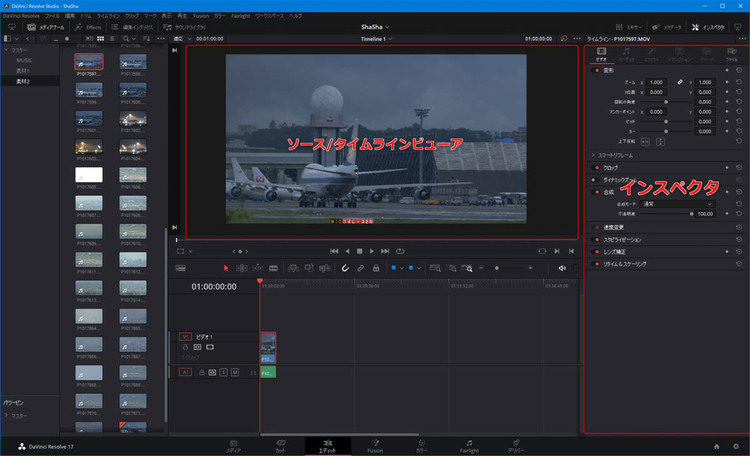
Task: Toggle the loop playback icon
Action: [401, 250]
